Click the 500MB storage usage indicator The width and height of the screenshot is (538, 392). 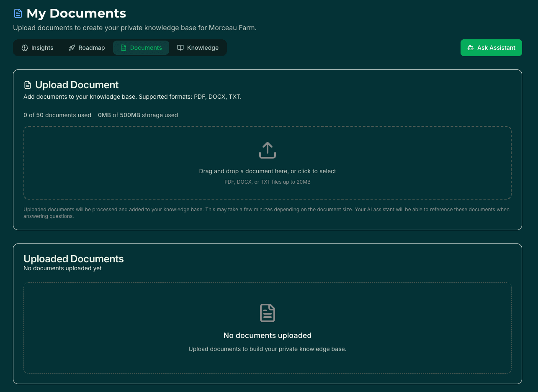138,115
